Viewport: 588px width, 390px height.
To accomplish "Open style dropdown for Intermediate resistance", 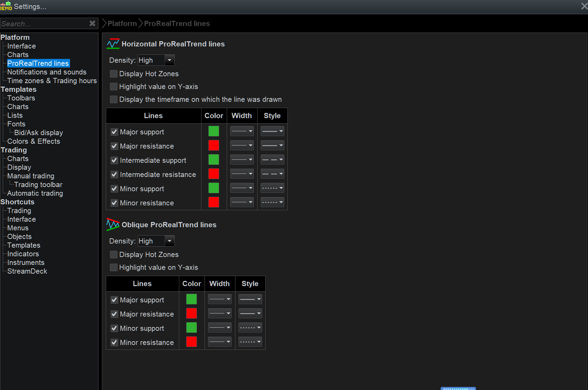I will click(x=273, y=174).
